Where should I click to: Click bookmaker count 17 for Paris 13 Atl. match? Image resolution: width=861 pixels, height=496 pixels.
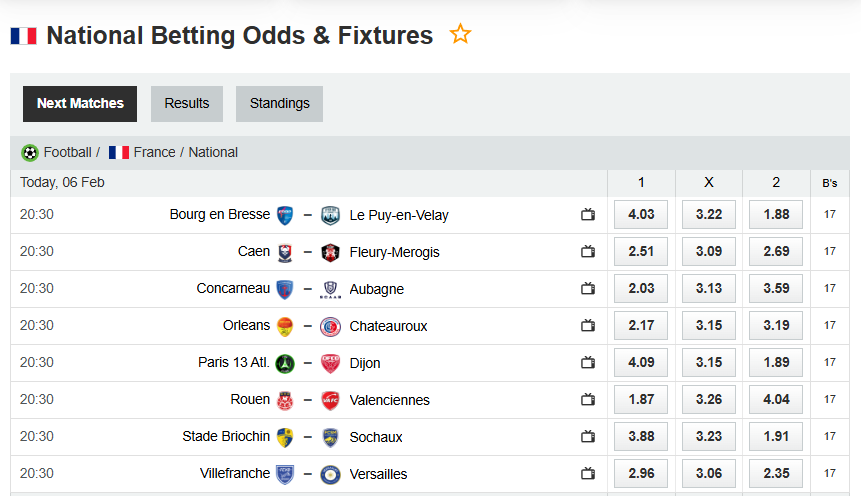click(x=830, y=363)
